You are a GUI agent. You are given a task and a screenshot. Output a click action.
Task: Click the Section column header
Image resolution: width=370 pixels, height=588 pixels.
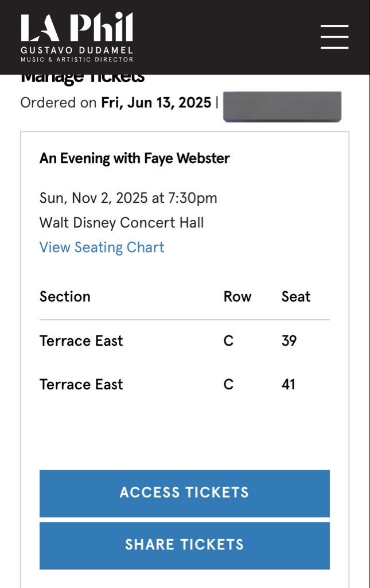pyautogui.click(x=65, y=297)
